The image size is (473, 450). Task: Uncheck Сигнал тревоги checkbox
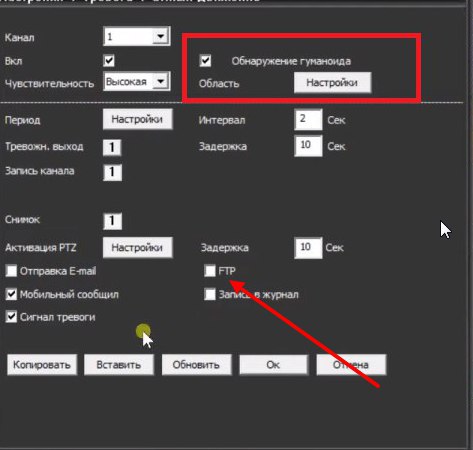[11, 317]
